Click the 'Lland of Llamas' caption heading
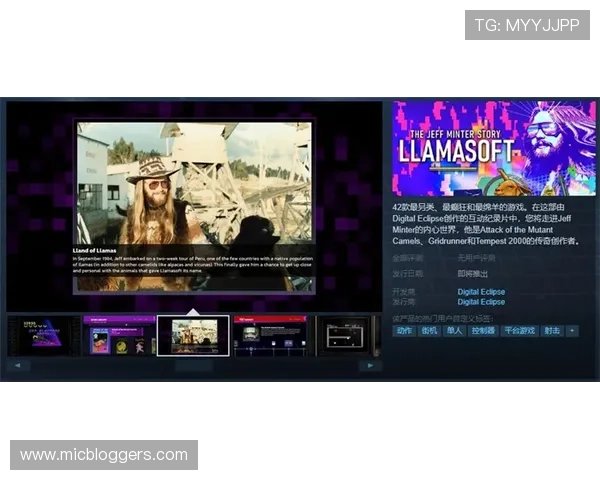 click(95, 251)
